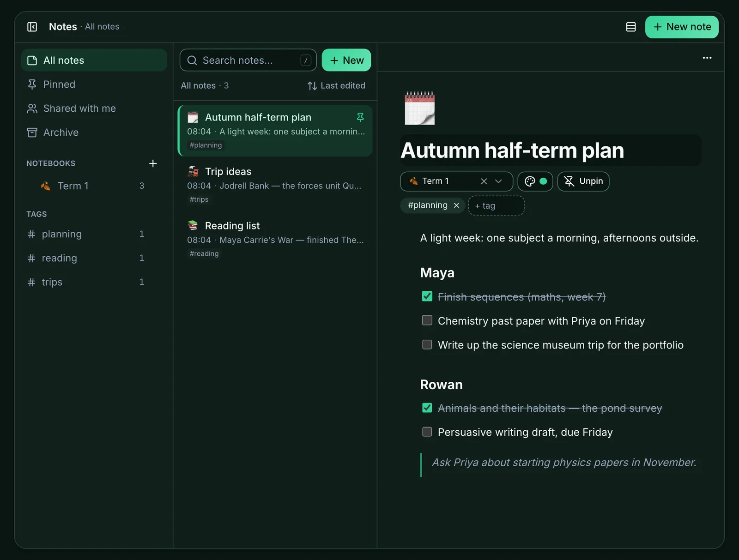Uncheck Finish sequences maths task
The height and width of the screenshot is (560, 739).
click(x=427, y=296)
